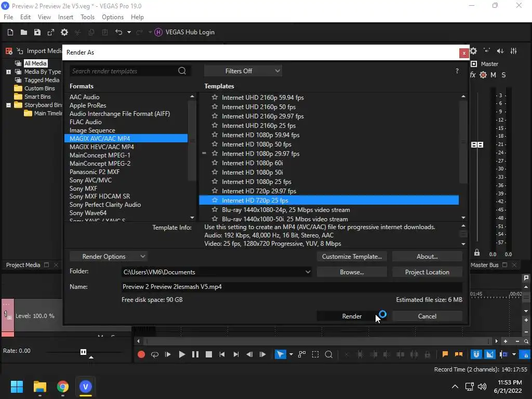
Task: Favorite Internet HD 1080p 59.94 fps star
Action: [215, 135]
